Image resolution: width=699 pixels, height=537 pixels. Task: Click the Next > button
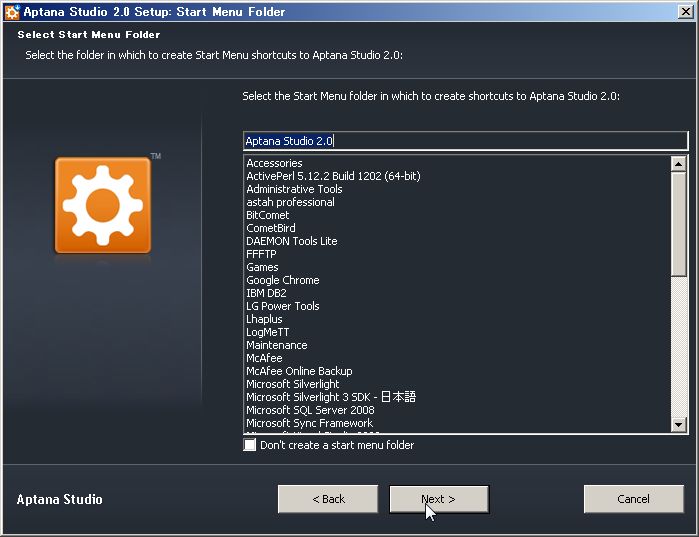tap(439, 499)
